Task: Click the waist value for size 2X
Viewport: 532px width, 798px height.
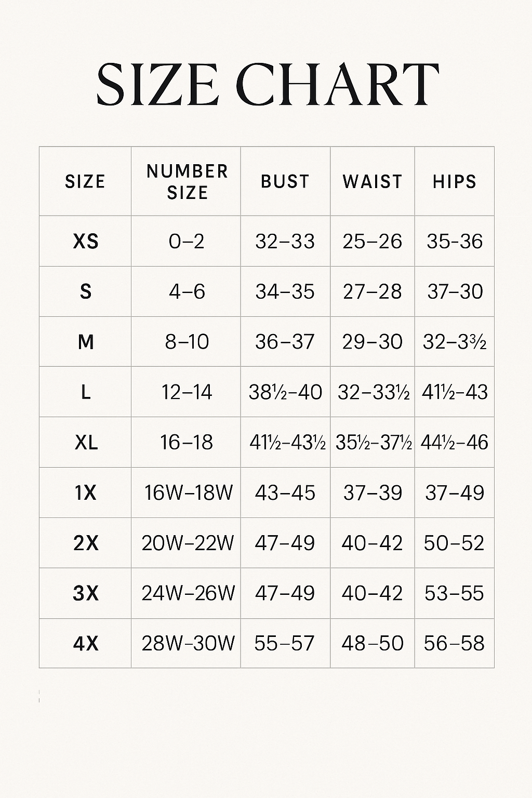Action: click(x=373, y=543)
